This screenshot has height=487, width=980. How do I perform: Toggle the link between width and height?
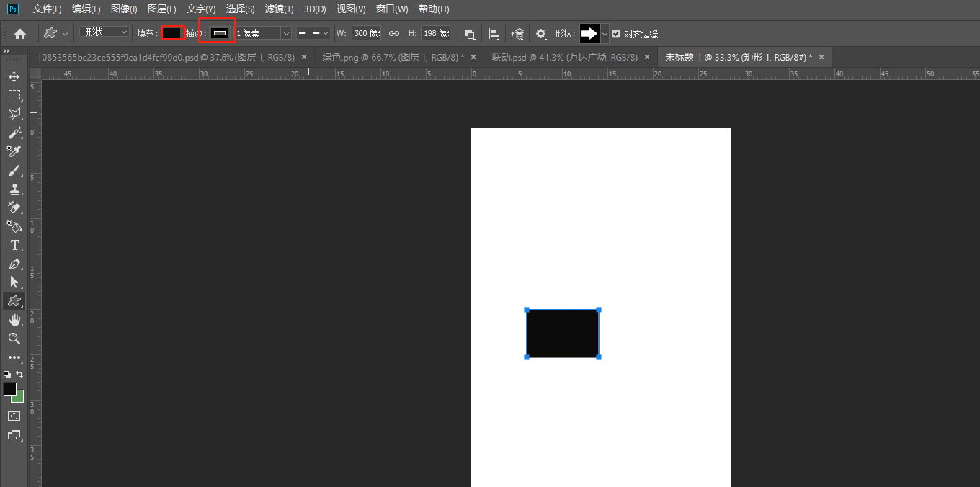[x=394, y=33]
